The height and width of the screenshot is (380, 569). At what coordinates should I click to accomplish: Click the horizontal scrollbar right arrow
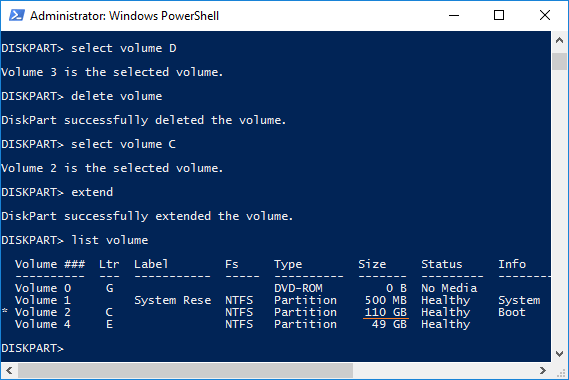543,371
